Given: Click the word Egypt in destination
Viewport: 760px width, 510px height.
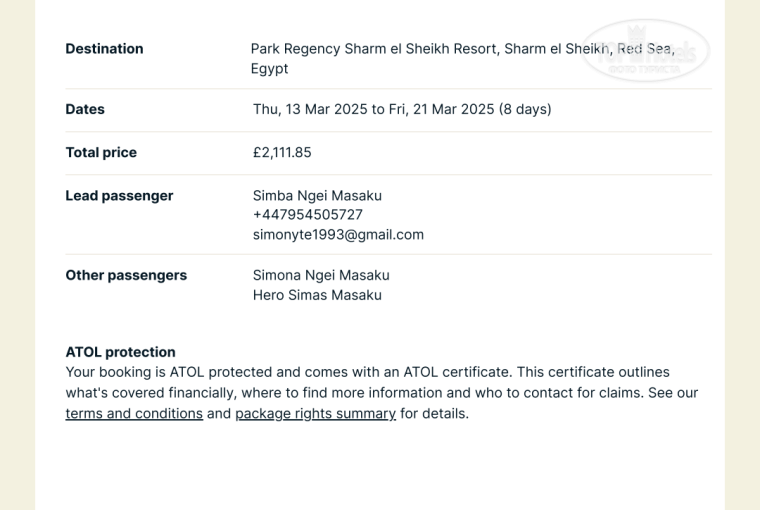Looking at the screenshot, I should click(x=269, y=68).
